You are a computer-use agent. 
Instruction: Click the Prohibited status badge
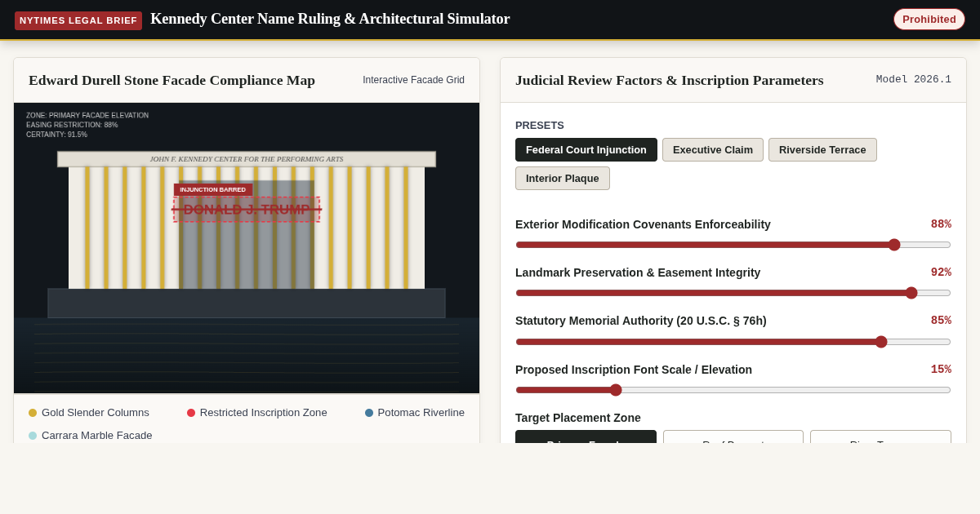(929, 20)
